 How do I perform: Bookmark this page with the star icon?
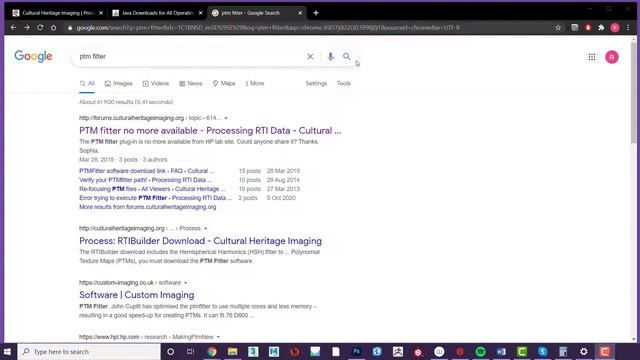coord(558,28)
